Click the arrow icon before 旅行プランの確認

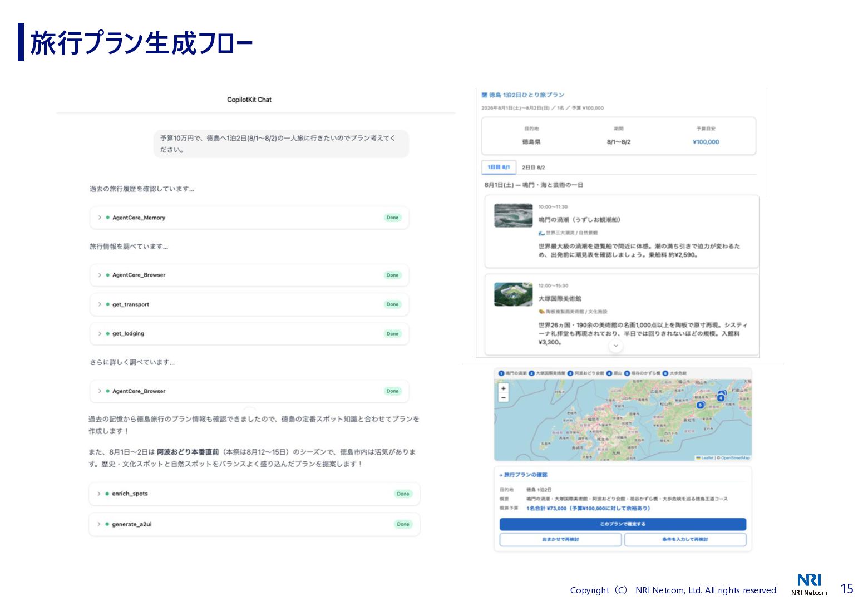point(501,475)
